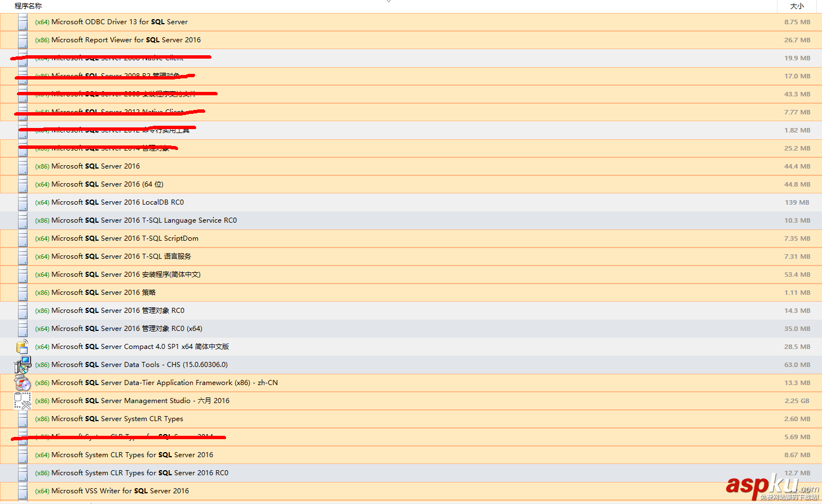
Task: Click the 10.3 MB size value
Action: coord(797,220)
